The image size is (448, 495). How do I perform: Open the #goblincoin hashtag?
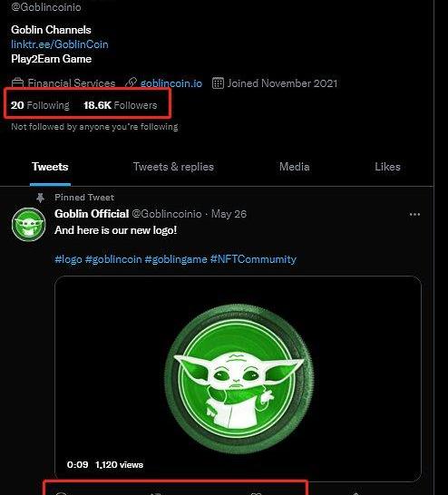click(113, 259)
